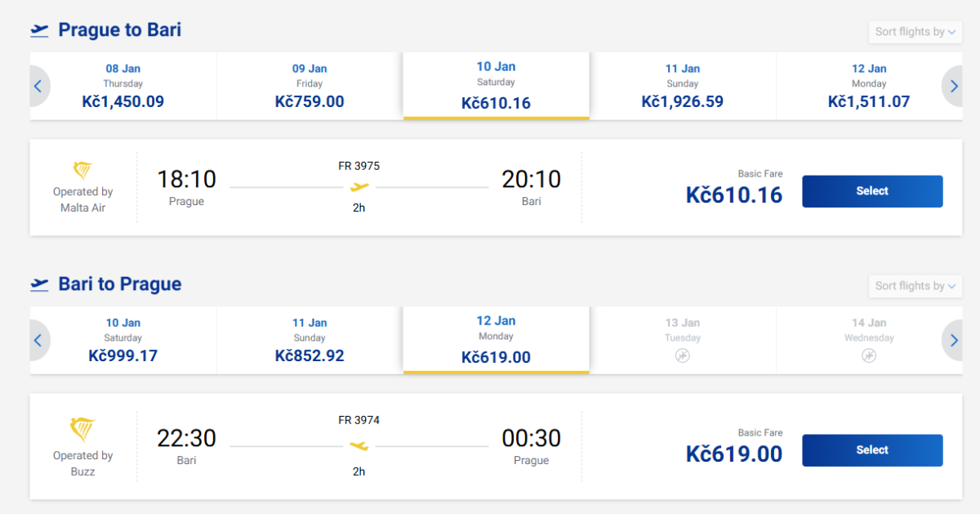Show earlier dates for Prague to Bari
This screenshot has width=980, height=514.
tap(38, 86)
